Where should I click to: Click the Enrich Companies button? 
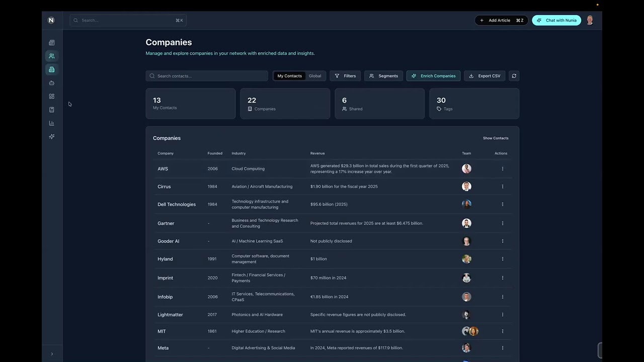tap(433, 75)
